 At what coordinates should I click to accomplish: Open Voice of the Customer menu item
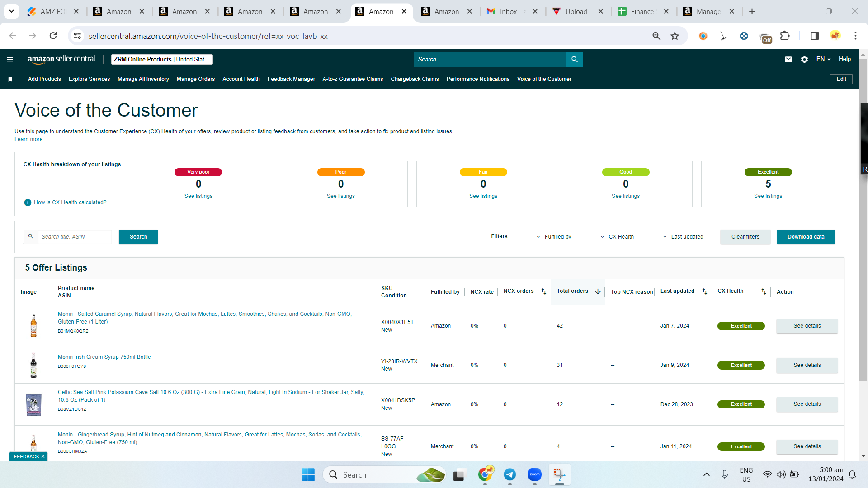(544, 79)
